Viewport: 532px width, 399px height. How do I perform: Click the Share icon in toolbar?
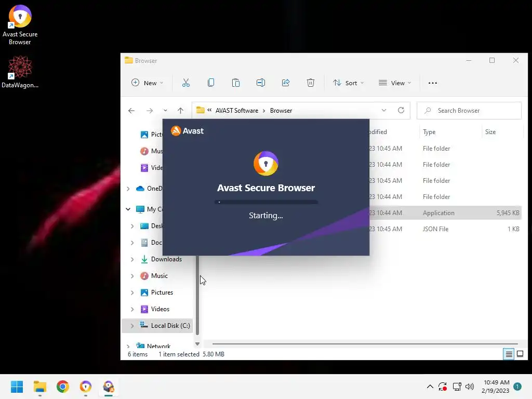[x=286, y=83]
